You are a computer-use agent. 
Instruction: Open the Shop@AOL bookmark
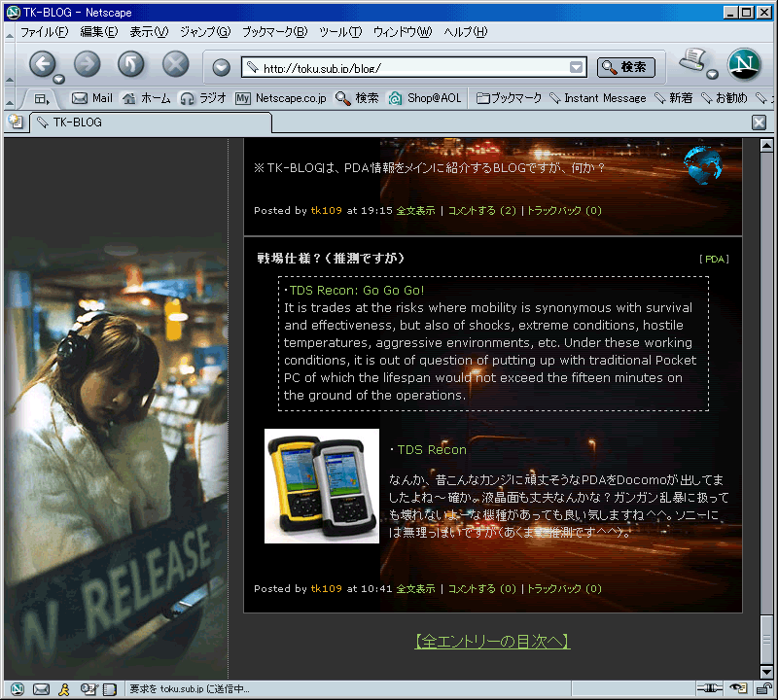pyautogui.click(x=425, y=98)
